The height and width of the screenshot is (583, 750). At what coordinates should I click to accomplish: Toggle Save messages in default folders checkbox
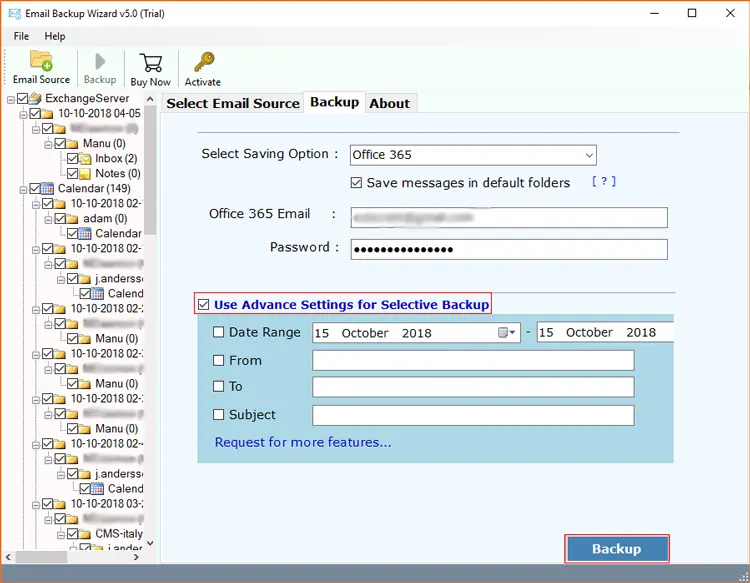(357, 183)
